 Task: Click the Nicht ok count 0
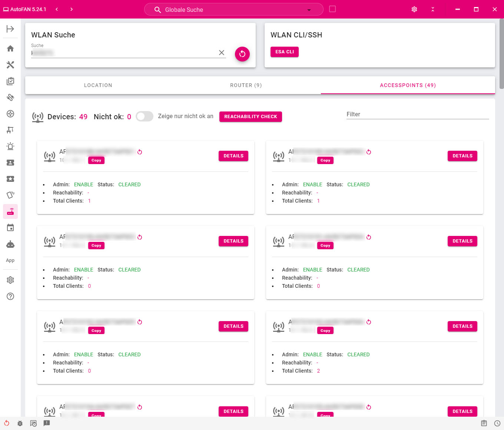tap(129, 117)
